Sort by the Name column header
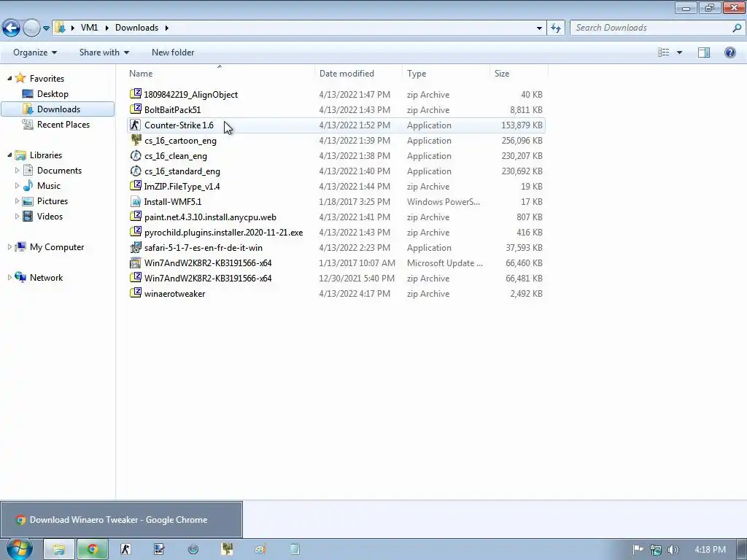 point(220,74)
